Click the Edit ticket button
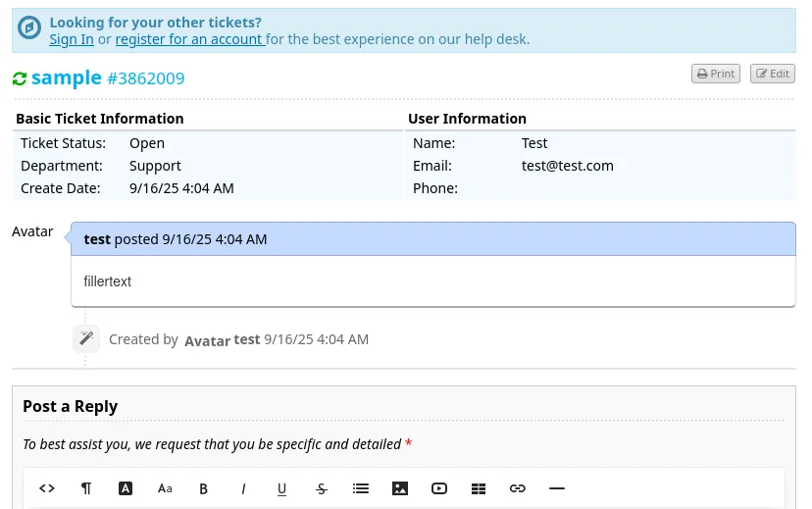 pyautogui.click(x=773, y=74)
